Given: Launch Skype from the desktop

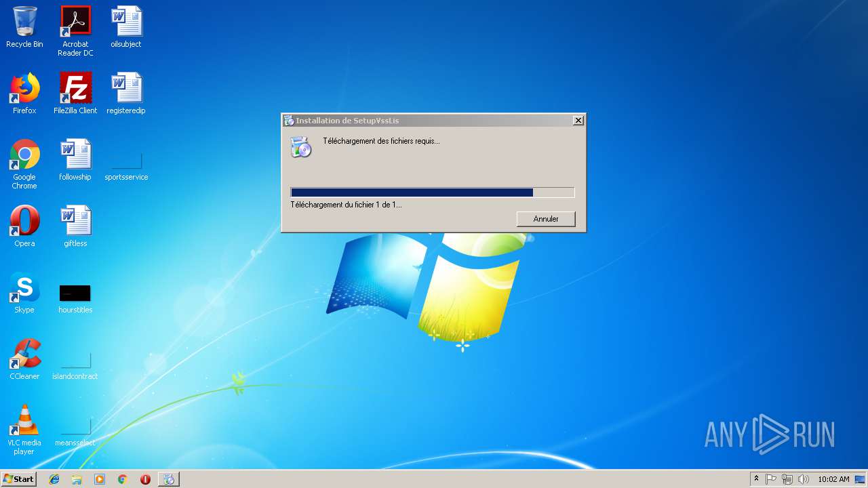Looking at the screenshot, I should click(x=24, y=293).
